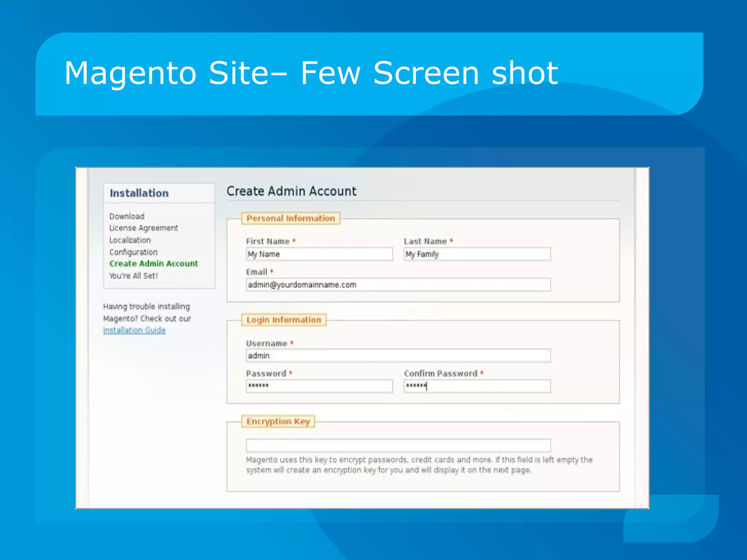Screen dimensions: 747x560
Task: Click the Login Information legend
Action: click(284, 320)
